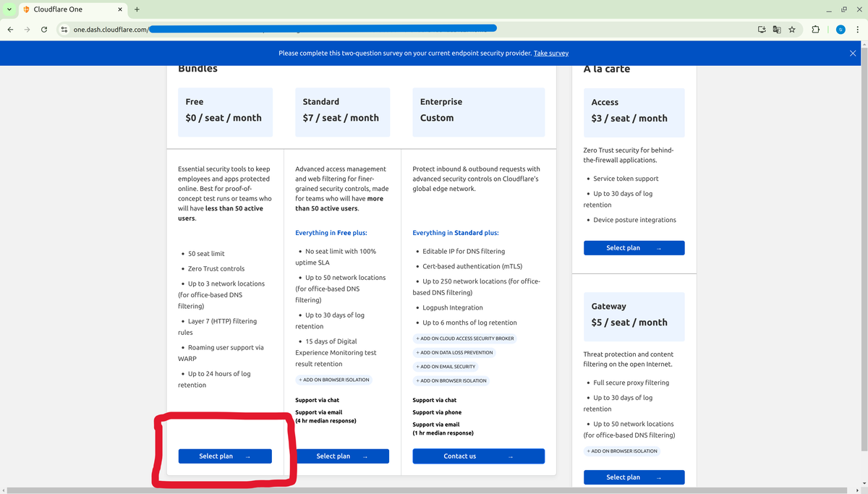Reload the Cloudflare One page
This screenshot has width=868, height=494.
(x=44, y=30)
